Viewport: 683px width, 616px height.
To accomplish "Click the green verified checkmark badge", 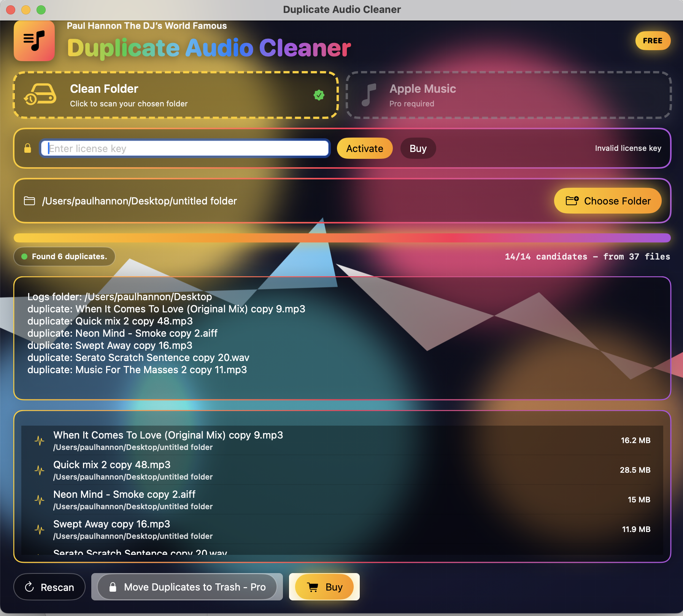I will 319,95.
